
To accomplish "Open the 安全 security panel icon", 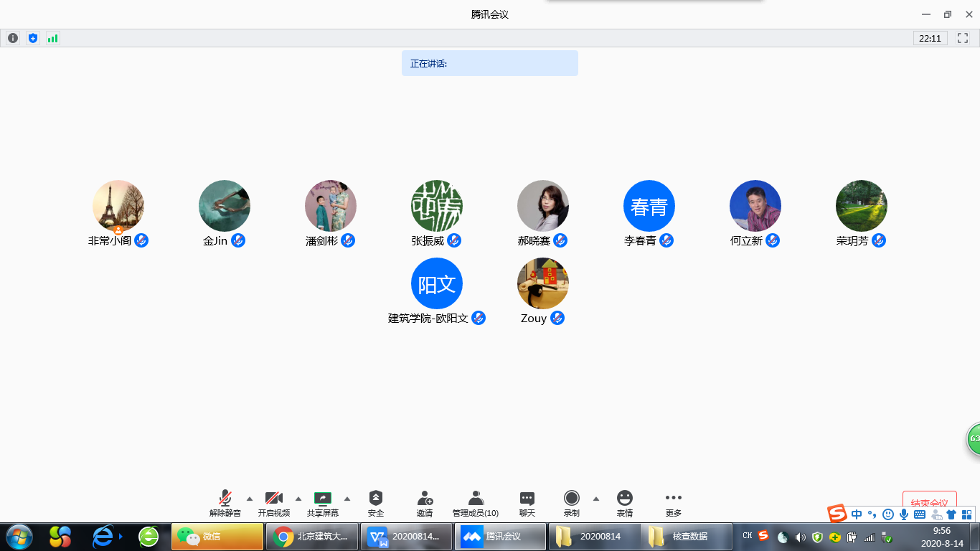I will point(376,499).
